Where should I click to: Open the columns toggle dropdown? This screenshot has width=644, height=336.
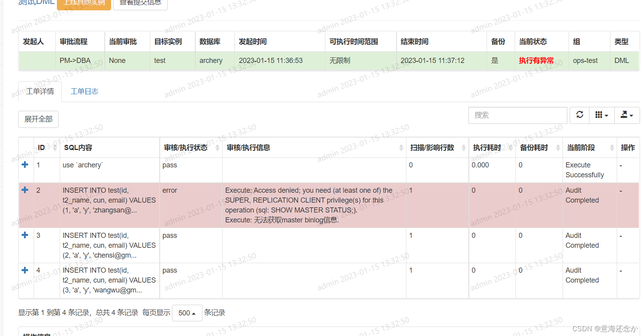pos(602,115)
